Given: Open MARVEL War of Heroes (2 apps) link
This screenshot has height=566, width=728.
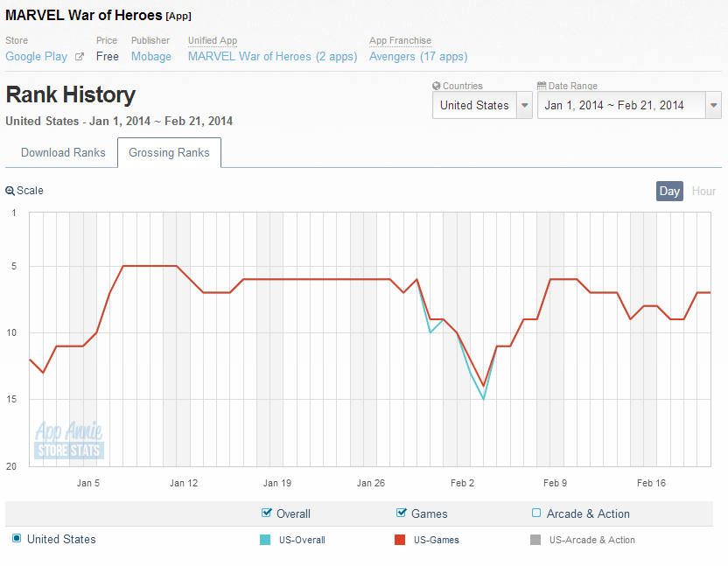Looking at the screenshot, I should 272,57.
